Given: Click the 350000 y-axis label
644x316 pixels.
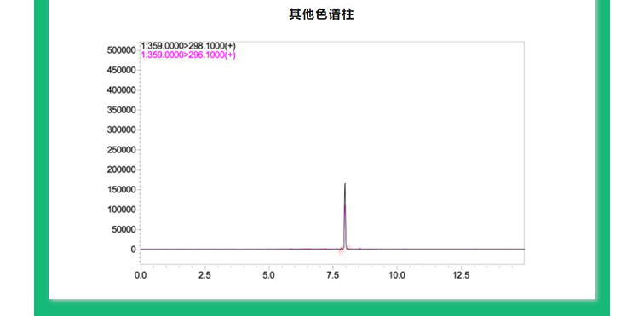Looking at the screenshot, I should pos(121,110).
